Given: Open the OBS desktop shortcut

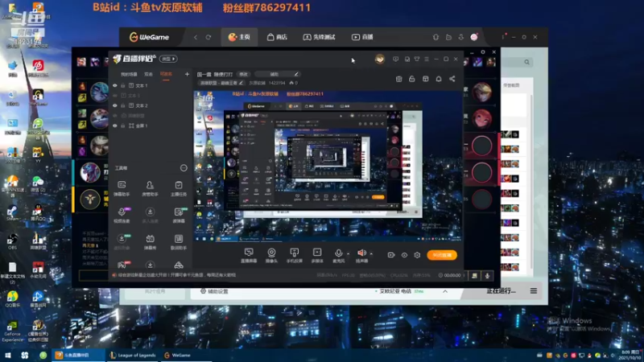Looking at the screenshot, I should [x=12, y=241].
